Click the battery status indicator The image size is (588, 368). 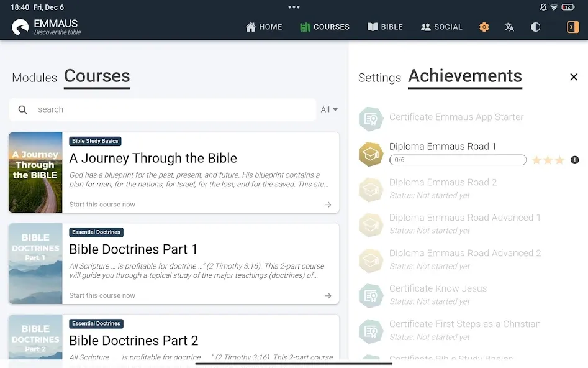(568, 7)
